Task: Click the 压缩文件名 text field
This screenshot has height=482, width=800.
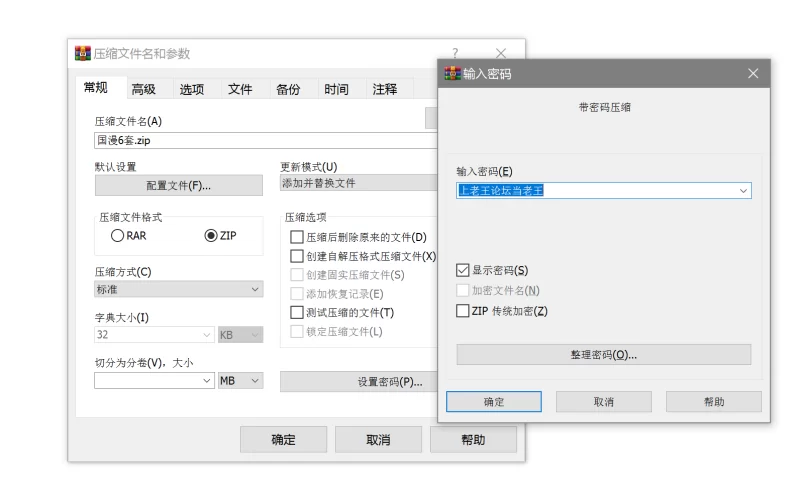Action: (x=260, y=141)
